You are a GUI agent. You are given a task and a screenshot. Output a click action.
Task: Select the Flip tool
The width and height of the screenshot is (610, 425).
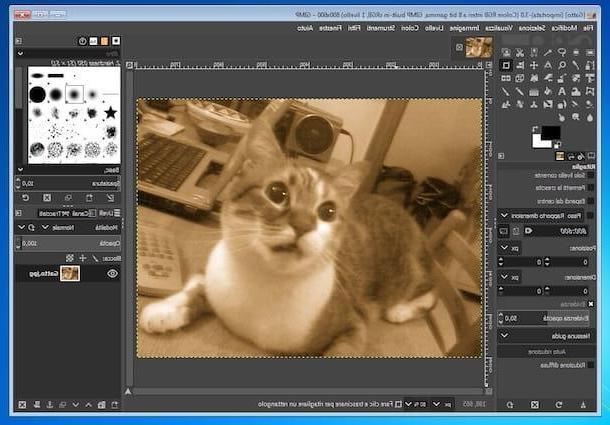[x=506, y=78]
